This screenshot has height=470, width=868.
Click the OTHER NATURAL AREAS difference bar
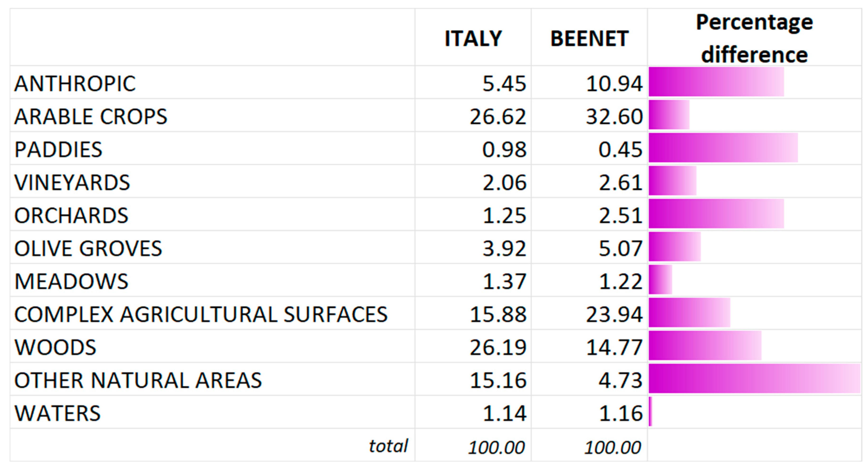coord(754,379)
